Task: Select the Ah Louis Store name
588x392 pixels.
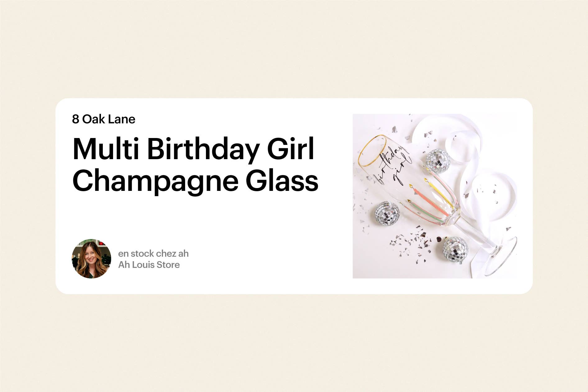Action: (x=149, y=265)
